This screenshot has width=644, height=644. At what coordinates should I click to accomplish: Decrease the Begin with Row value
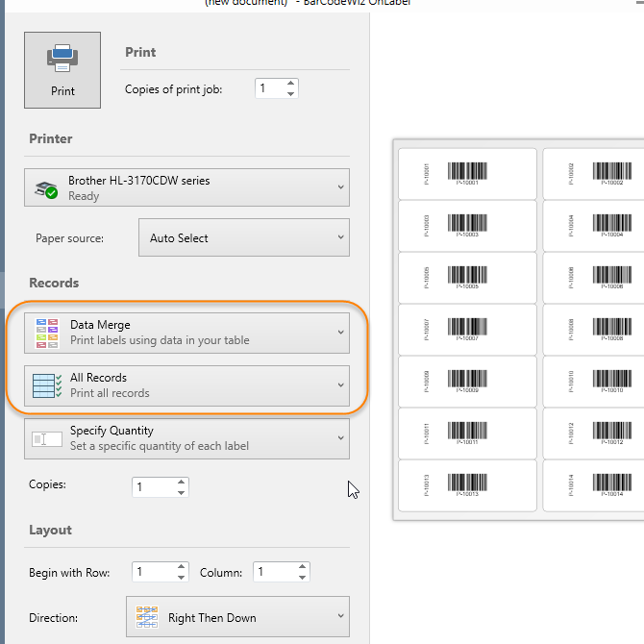tap(181, 577)
